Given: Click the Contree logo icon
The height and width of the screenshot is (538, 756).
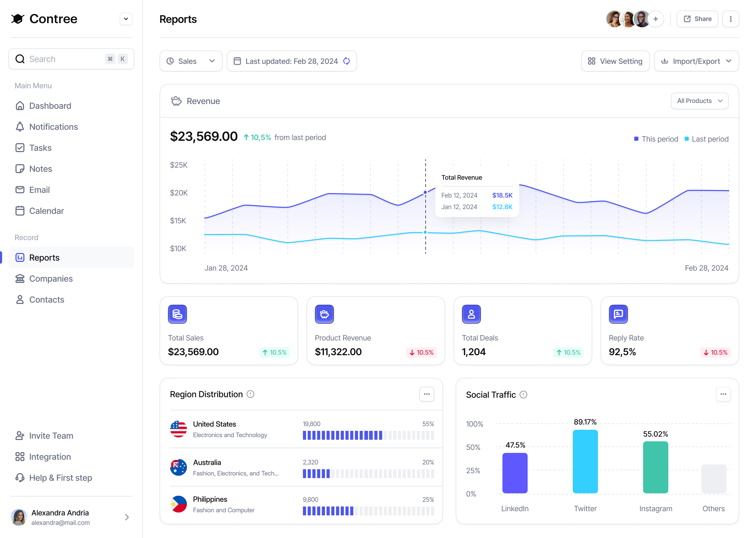Looking at the screenshot, I should tap(18, 19).
